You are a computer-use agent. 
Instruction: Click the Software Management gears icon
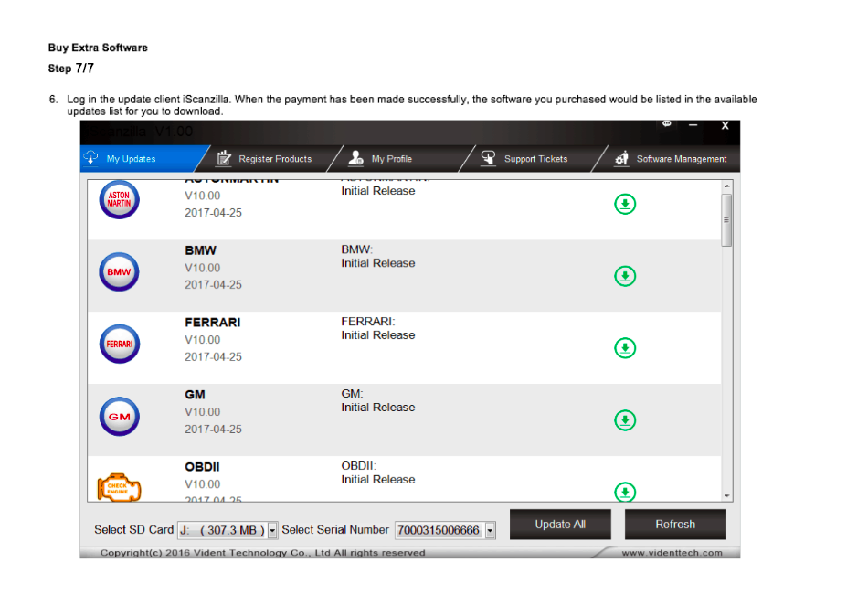pos(621,158)
